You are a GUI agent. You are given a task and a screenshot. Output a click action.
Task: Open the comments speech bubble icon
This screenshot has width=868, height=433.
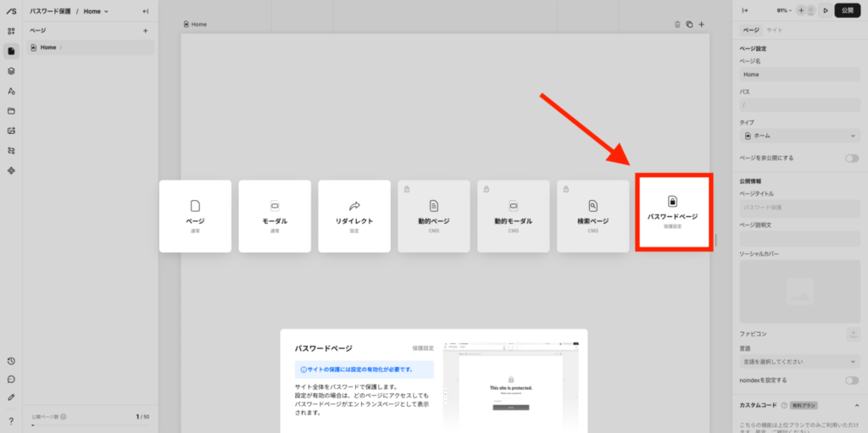coord(11,379)
